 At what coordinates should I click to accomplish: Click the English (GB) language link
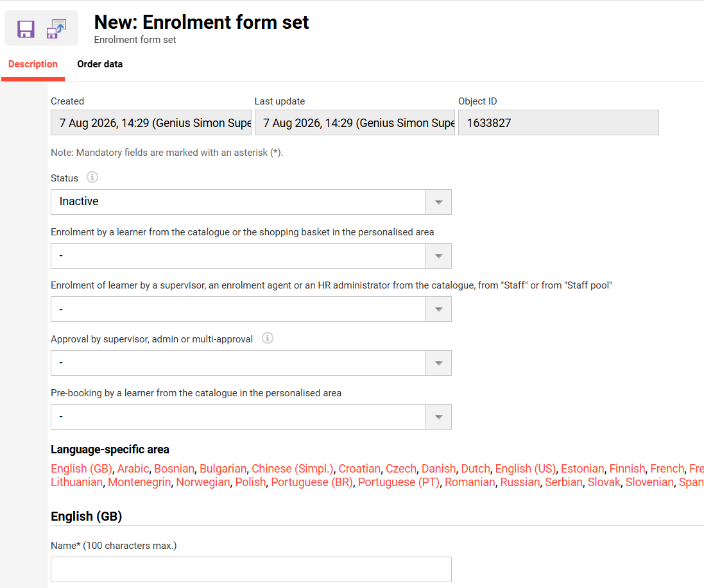coord(82,469)
